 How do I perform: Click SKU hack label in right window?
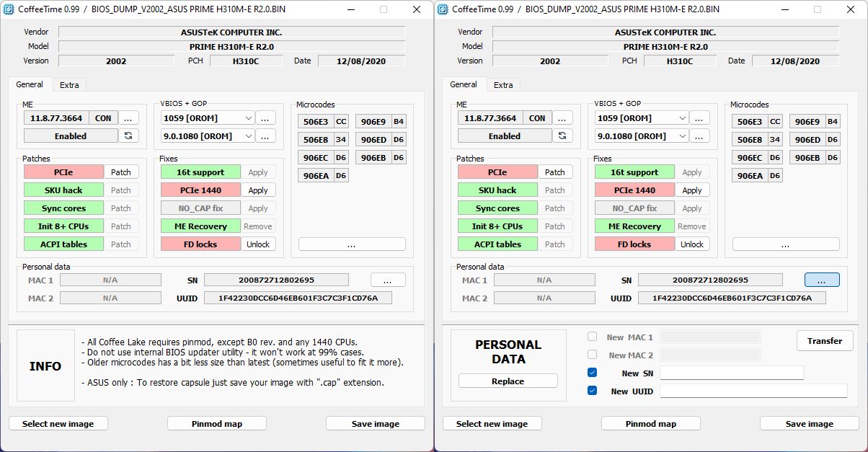497,190
